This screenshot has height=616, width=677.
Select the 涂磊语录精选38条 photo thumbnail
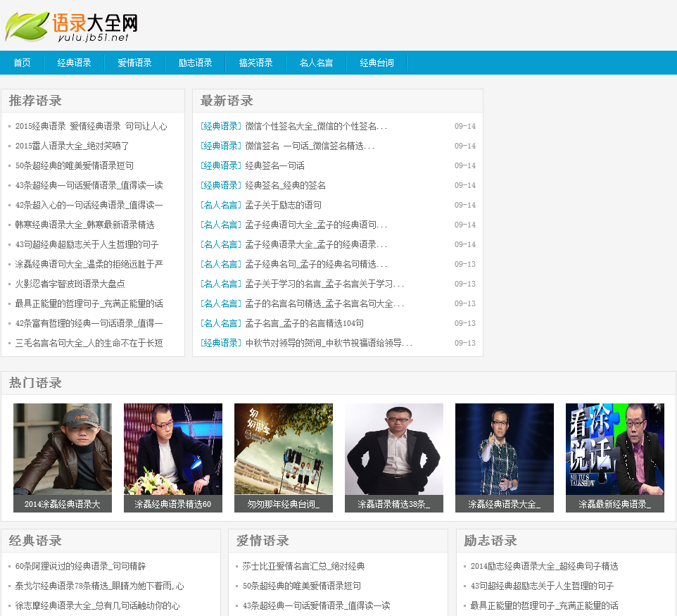pyautogui.click(x=393, y=449)
